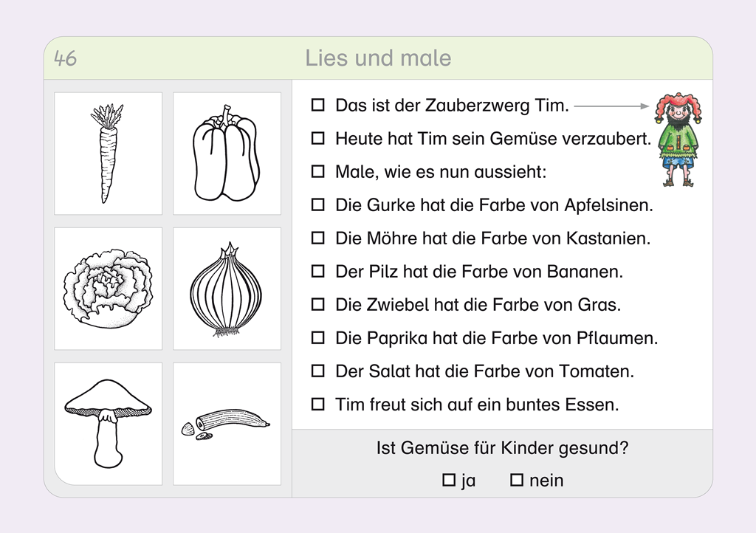756x533 pixels.
Task: Select the 'nein' answer checkbox
Action: (517, 480)
